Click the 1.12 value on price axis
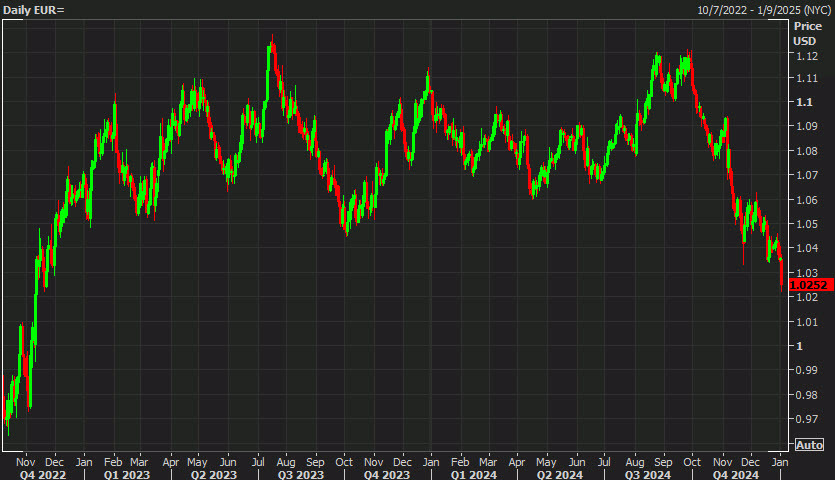 click(x=806, y=54)
